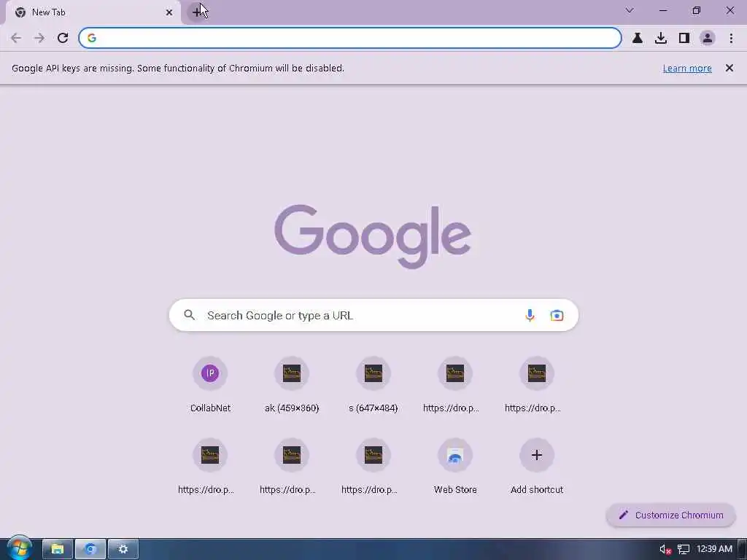Open File Explorer from the taskbar

[x=58, y=549]
